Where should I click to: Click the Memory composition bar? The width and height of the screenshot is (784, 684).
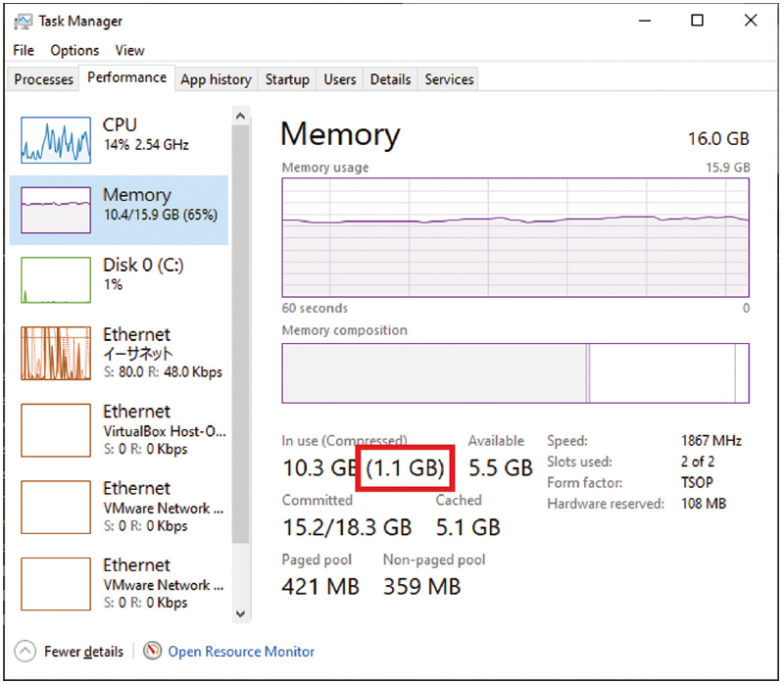coord(515,372)
